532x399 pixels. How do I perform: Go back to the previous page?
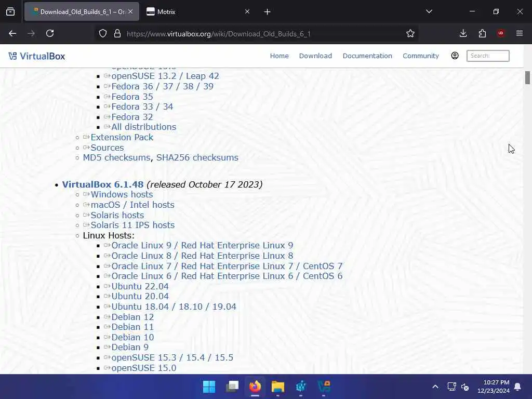point(12,33)
